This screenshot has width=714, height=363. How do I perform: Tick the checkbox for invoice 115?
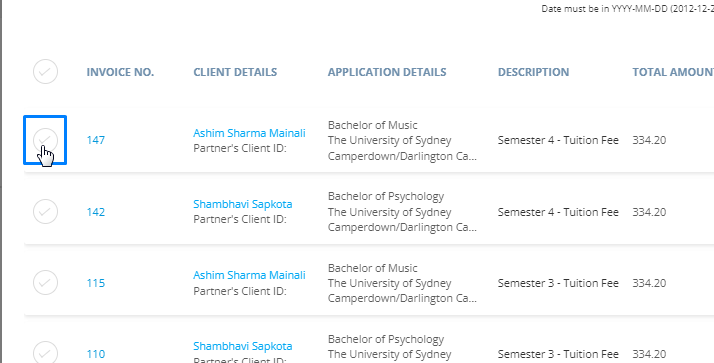[46, 282]
